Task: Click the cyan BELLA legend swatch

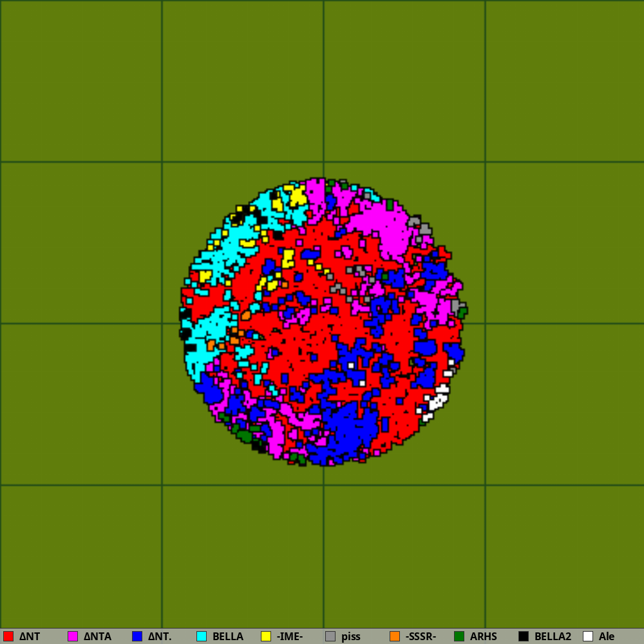Action: click(202, 636)
